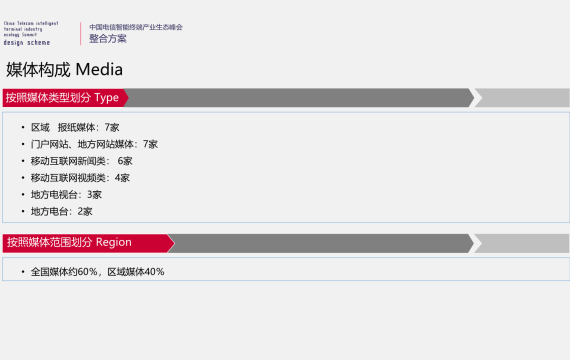Click the header text '中国电信智能终端产业生态峰会'
Image resolution: width=570 pixels, height=360 pixels.
tap(136, 27)
